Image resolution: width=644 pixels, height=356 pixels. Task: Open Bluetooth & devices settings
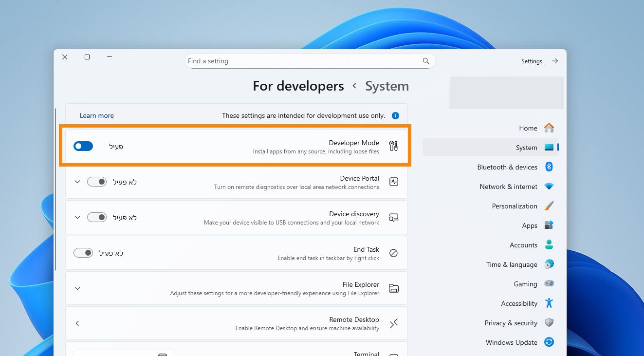(491, 167)
